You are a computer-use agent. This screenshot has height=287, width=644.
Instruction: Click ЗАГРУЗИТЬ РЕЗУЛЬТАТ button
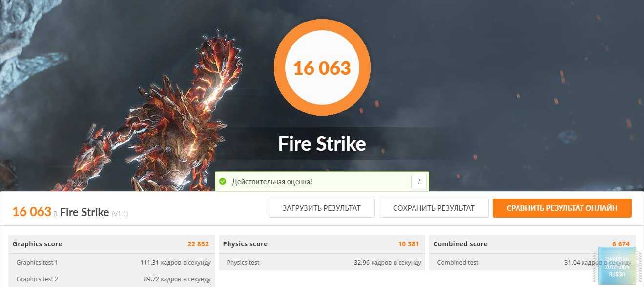tap(322, 208)
